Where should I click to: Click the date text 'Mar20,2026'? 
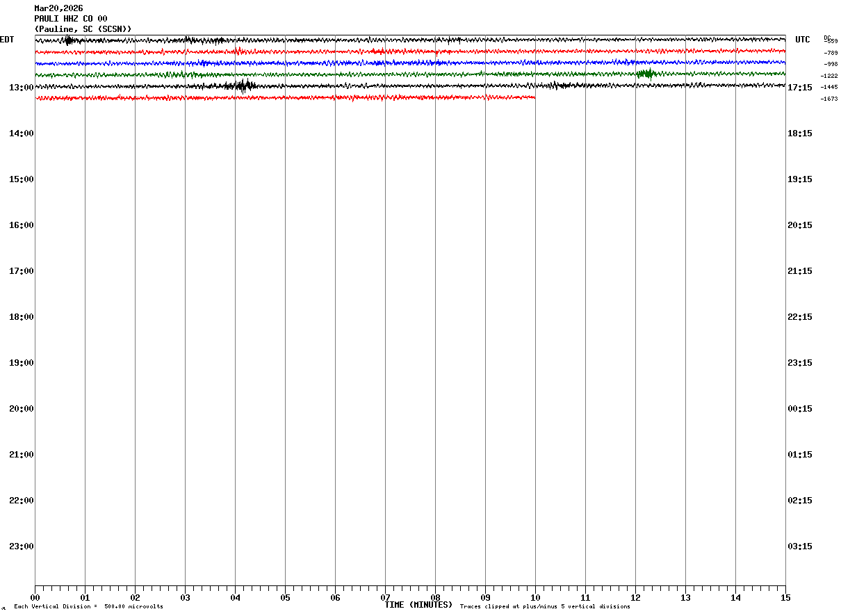(58, 8)
